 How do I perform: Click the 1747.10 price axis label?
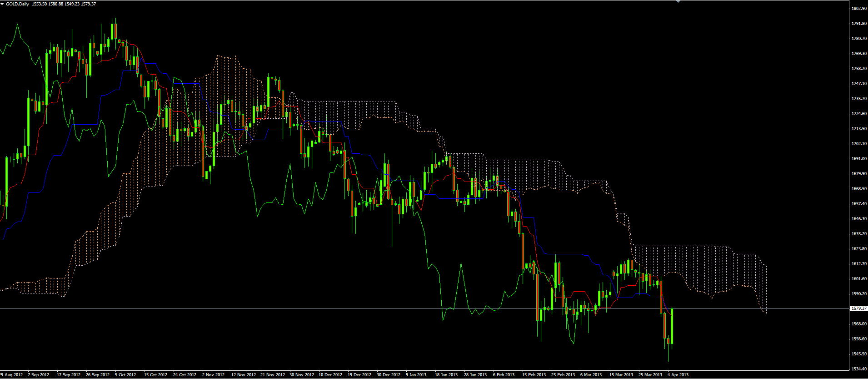point(858,84)
